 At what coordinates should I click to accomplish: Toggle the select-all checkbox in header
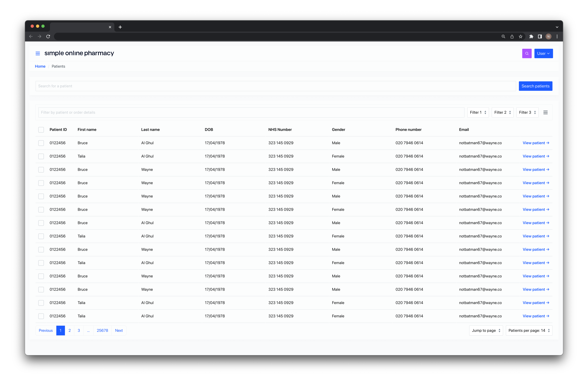click(41, 130)
